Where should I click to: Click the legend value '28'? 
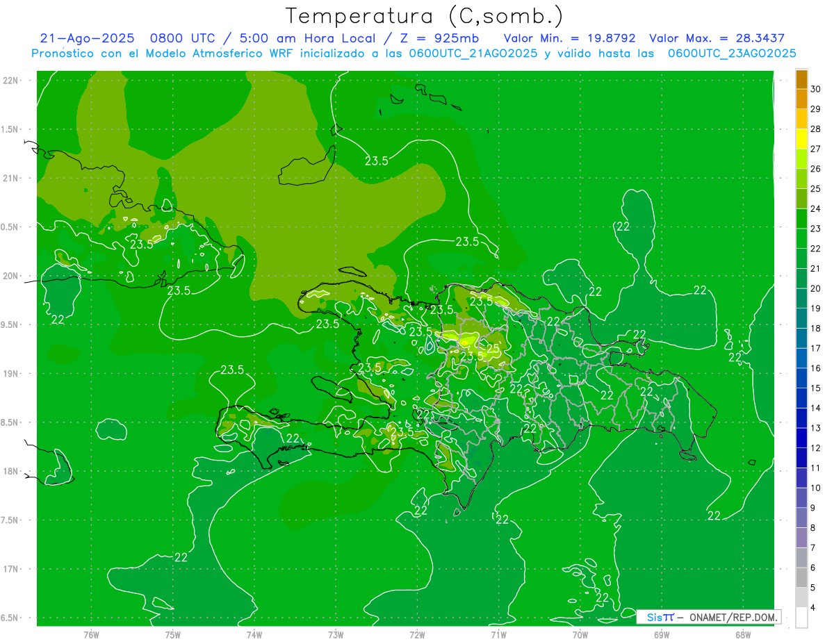tap(816, 129)
